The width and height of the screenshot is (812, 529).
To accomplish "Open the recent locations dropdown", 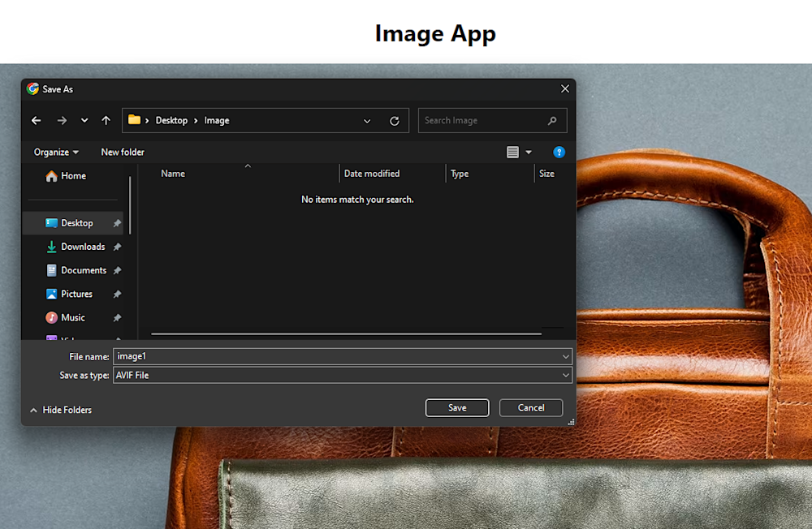I will 84,121.
